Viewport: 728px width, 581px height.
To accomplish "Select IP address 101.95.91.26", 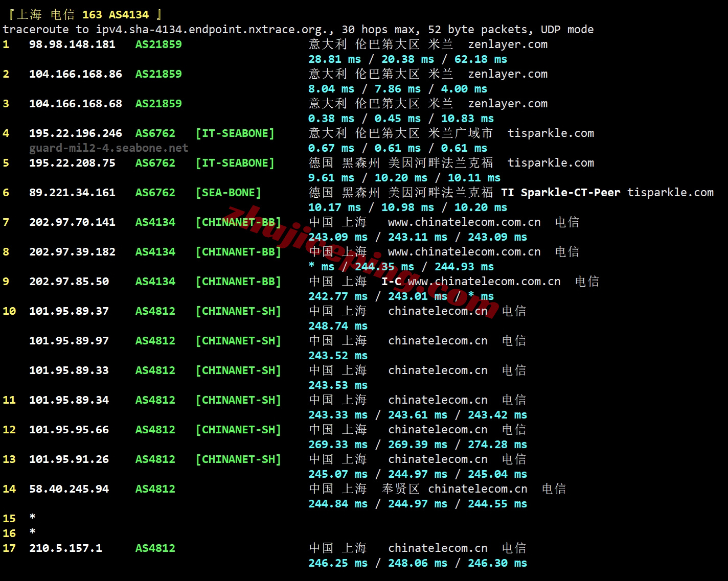I will pos(69,459).
